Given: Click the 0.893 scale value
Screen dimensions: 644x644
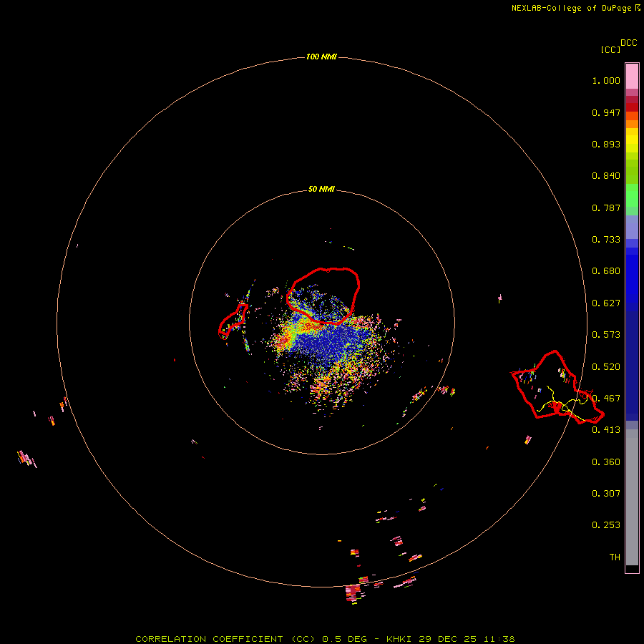Looking at the screenshot, I should [606, 144].
